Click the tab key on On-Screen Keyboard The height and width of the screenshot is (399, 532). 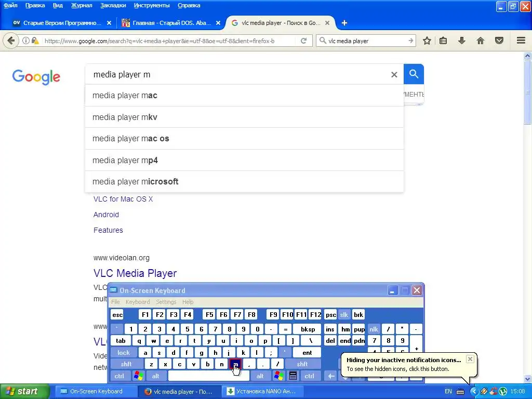[121, 341]
